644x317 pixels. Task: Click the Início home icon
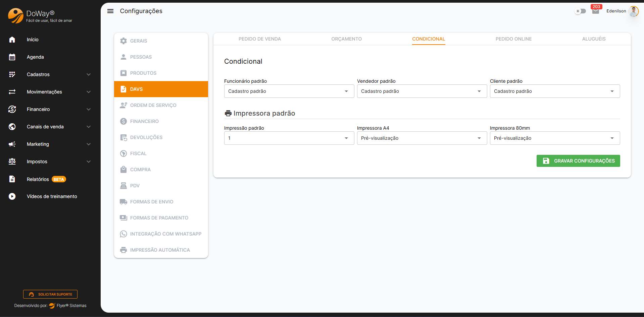[x=12, y=40]
